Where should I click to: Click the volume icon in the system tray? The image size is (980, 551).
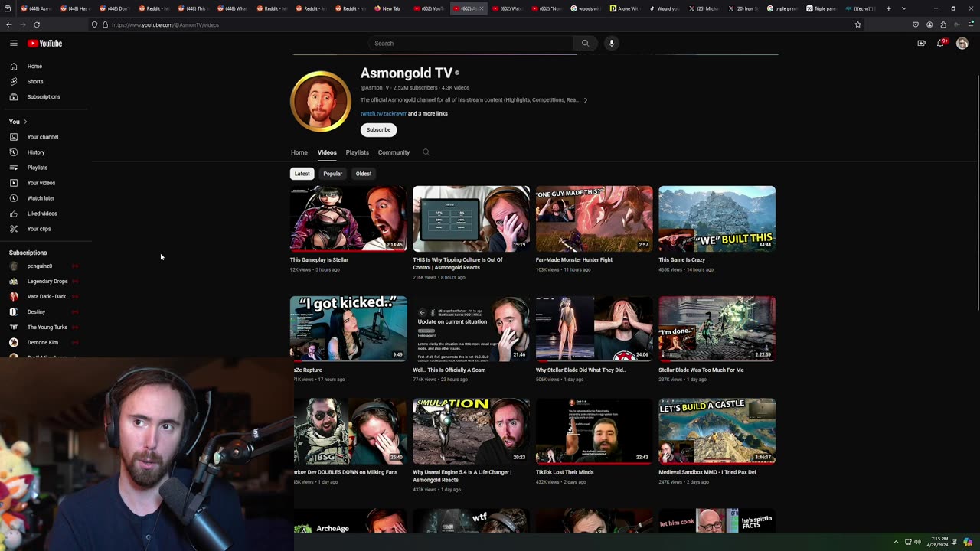(917, 542)
